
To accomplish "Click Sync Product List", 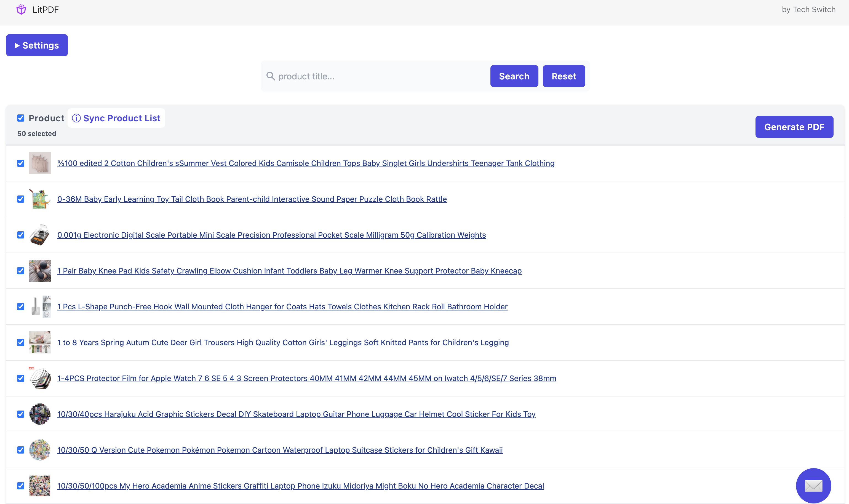I will click(x=122, y=118).
